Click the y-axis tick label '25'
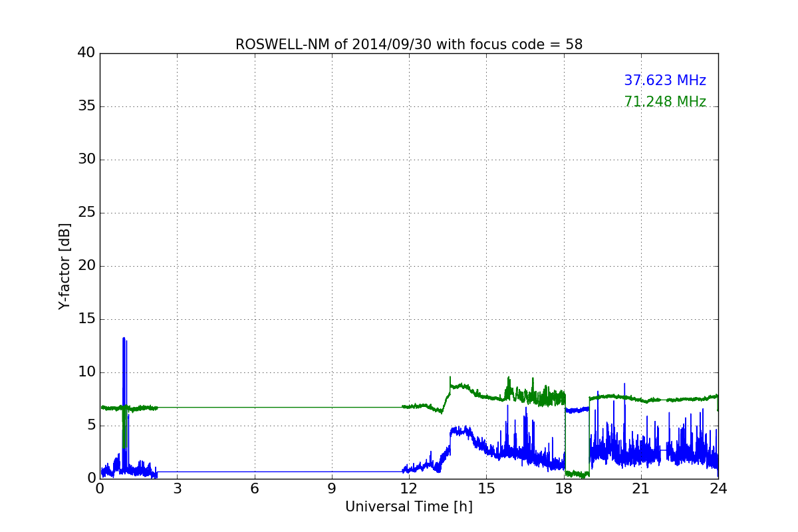Image resolution: width=798 pixels, height=532 pixels. [86, 213]
